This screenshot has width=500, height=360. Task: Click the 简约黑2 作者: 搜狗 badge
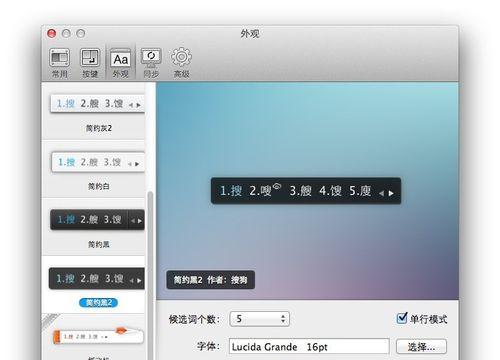[211, 280]
